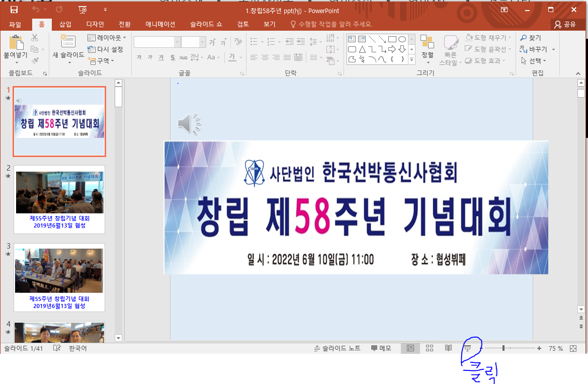Clear all text formatting

[238, 42]
